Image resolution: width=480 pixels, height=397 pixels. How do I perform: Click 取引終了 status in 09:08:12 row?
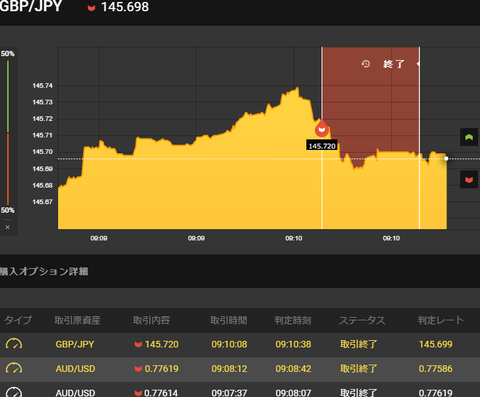pyautogui.click(x=359, y=369)
